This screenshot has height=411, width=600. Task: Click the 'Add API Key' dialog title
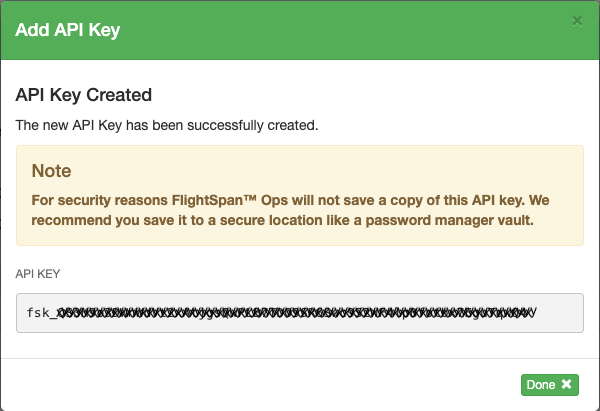[67, 30]
